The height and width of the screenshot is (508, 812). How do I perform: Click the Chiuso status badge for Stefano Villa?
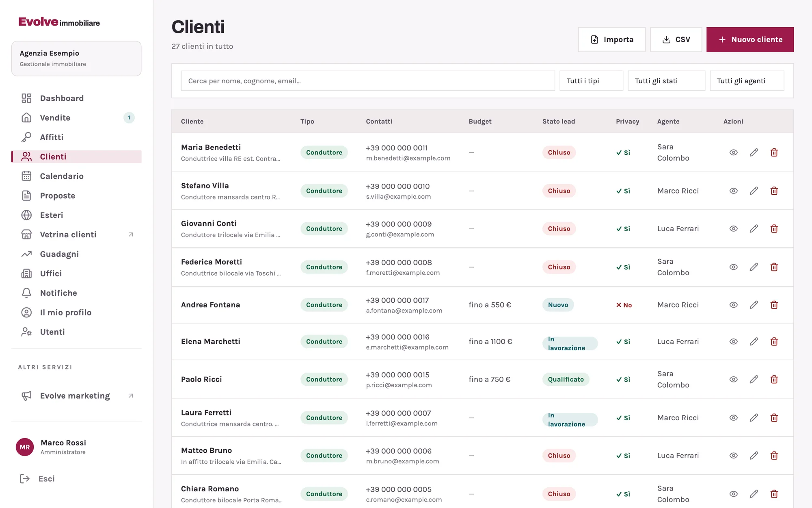point(559,191)
